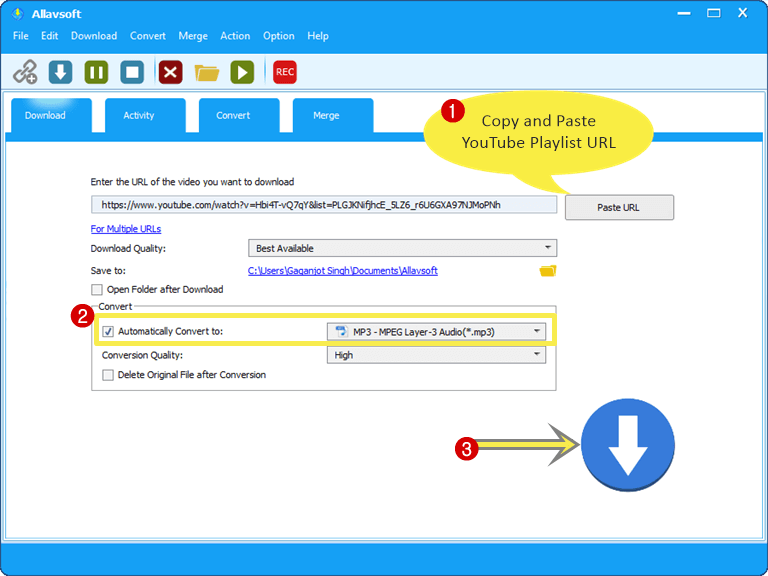The height and width of the screenshot is (576, 768).
Task: Open the Help menu
Action: pos(318,36)
